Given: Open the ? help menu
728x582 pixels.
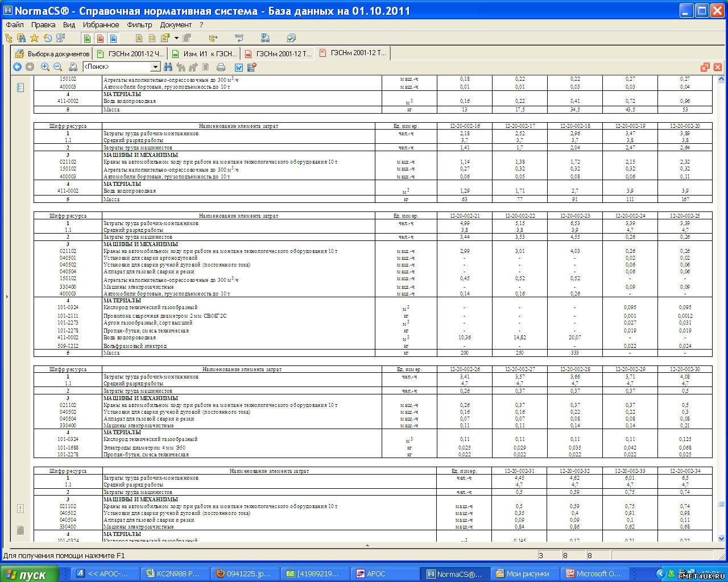Looking at the screenshot, I should pyautogui.click(x=201, y=24).
